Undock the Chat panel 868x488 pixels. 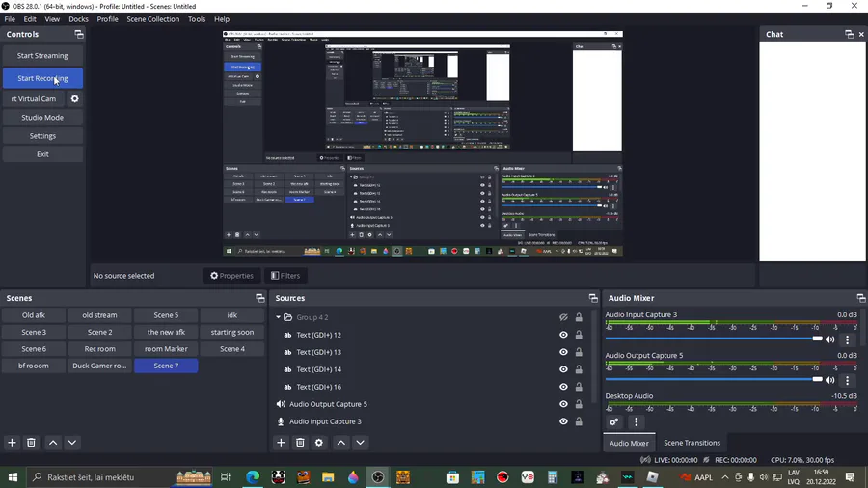pos(849,35)
